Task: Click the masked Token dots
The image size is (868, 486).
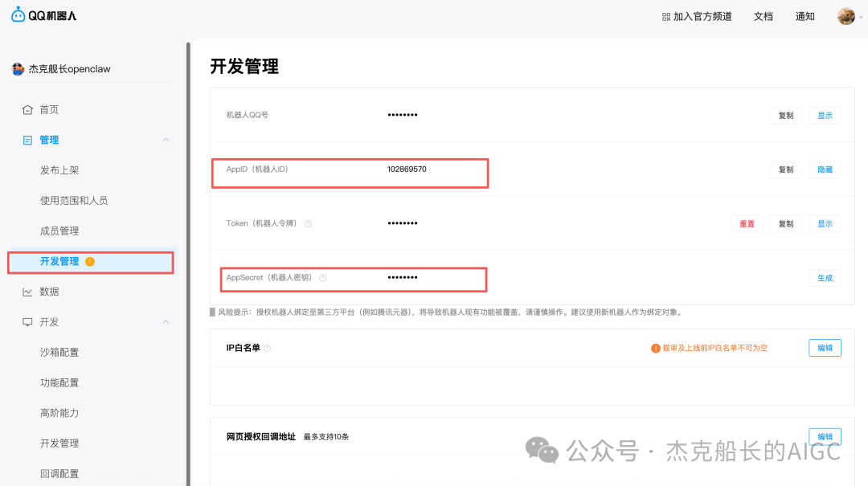Action: [403, 223]
